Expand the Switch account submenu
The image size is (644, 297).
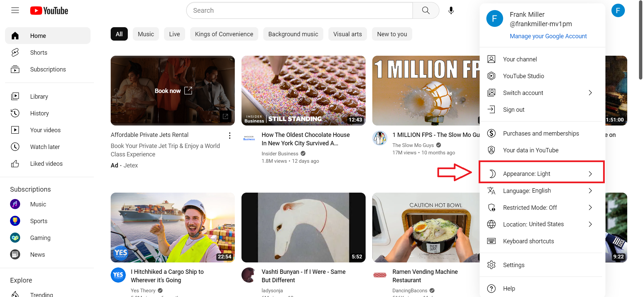pyautogui.click(x=542, y=93)
